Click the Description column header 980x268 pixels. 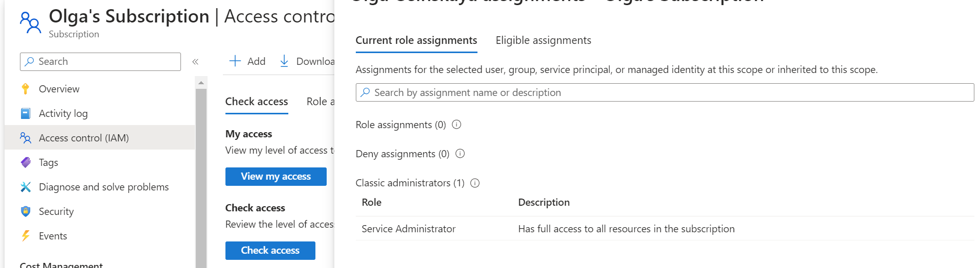pyautogui.click(x=544, y=202)
